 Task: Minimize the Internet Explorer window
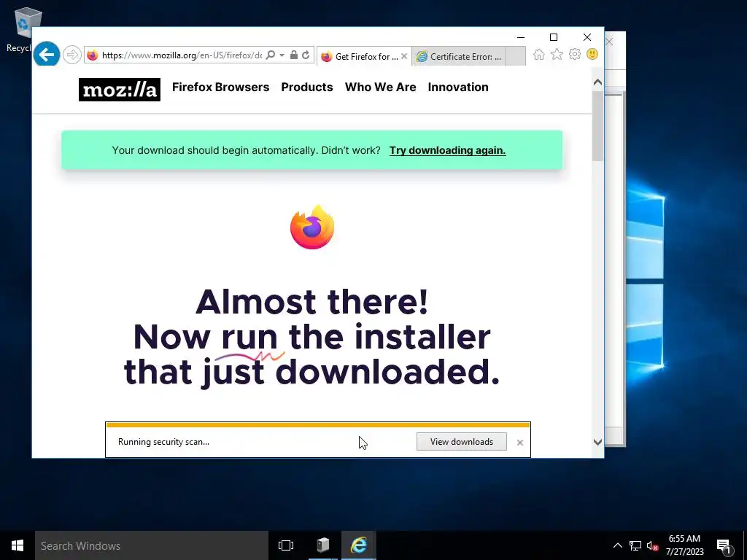(x=521, y=37)
